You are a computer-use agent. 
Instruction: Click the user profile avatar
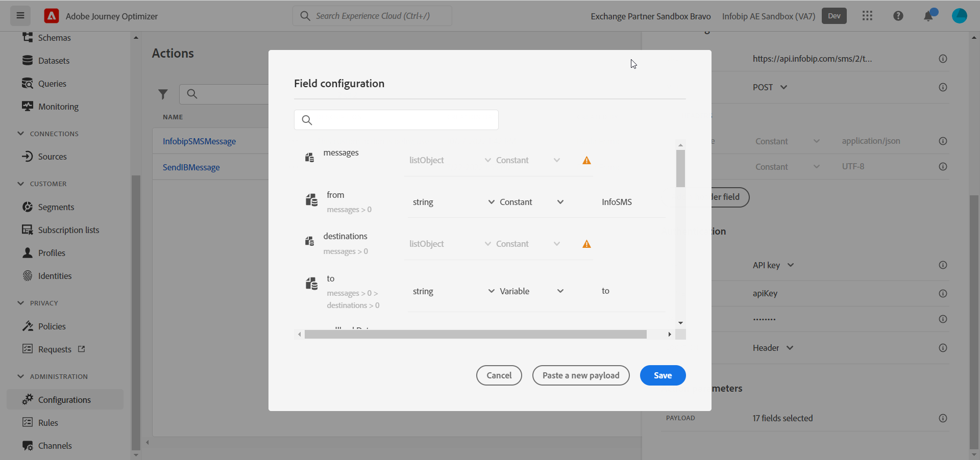point(959,16)
